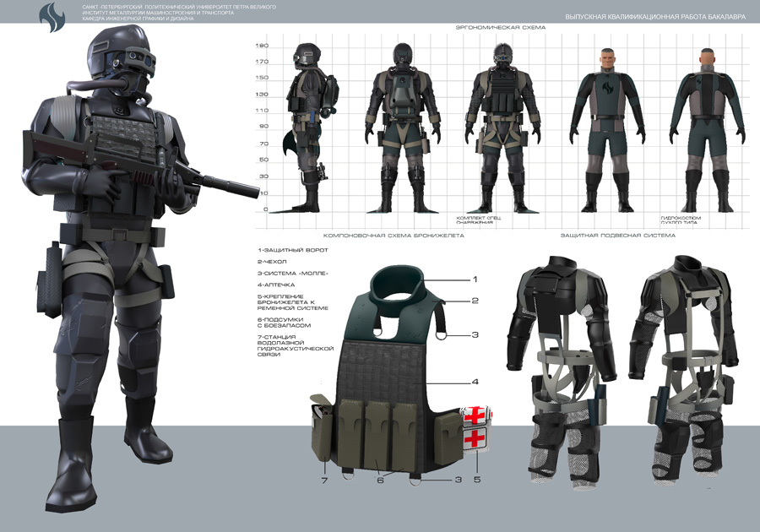Click the 'ЗАЩИТНАЯ ПОДВЕСНАЯ СИСТЕМА' heading
Image resolution: width=760 pixels, height=532 pixels.
[618, 236]
